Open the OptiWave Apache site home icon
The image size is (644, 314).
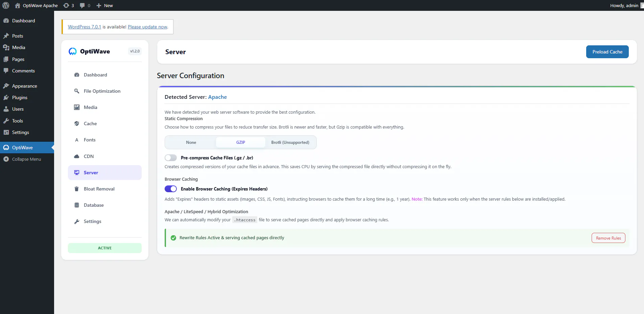click(x=18, y=5)
